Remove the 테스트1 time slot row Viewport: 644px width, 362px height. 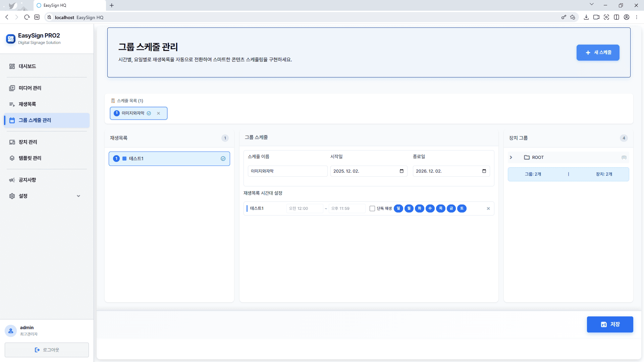pyautogui.click(x=488, y=208)
